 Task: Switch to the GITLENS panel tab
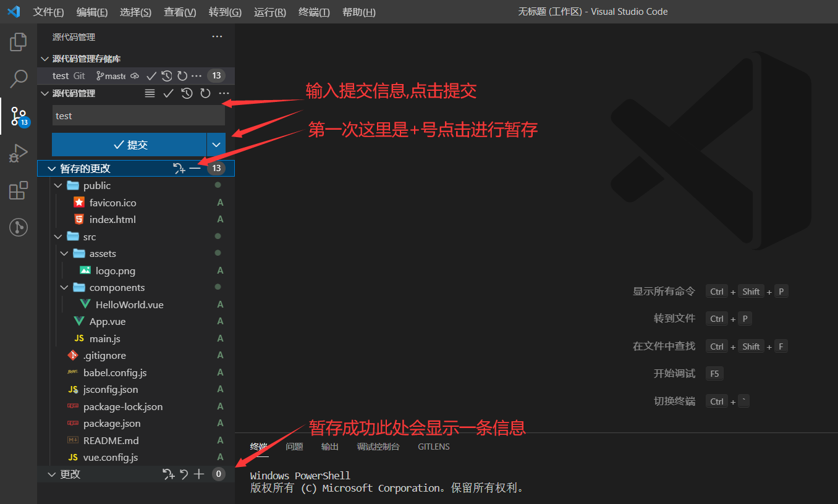pos(434,447)
